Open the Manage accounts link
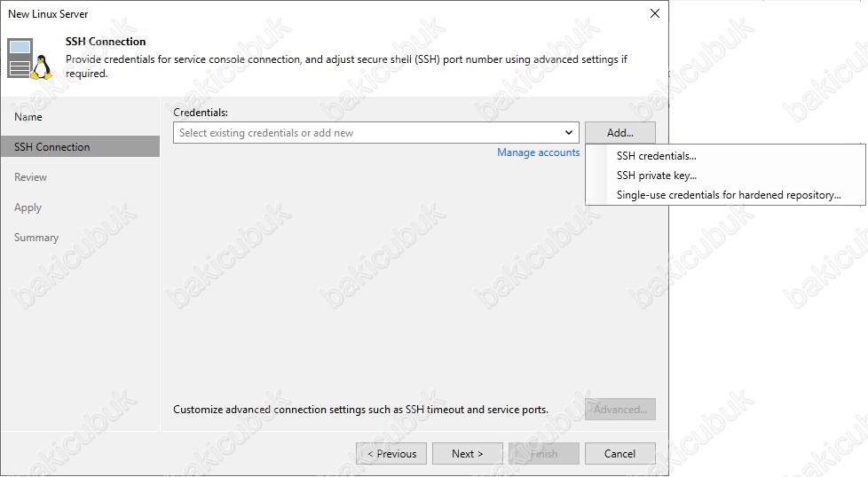 pyautogui.click(x=538, y=152)
